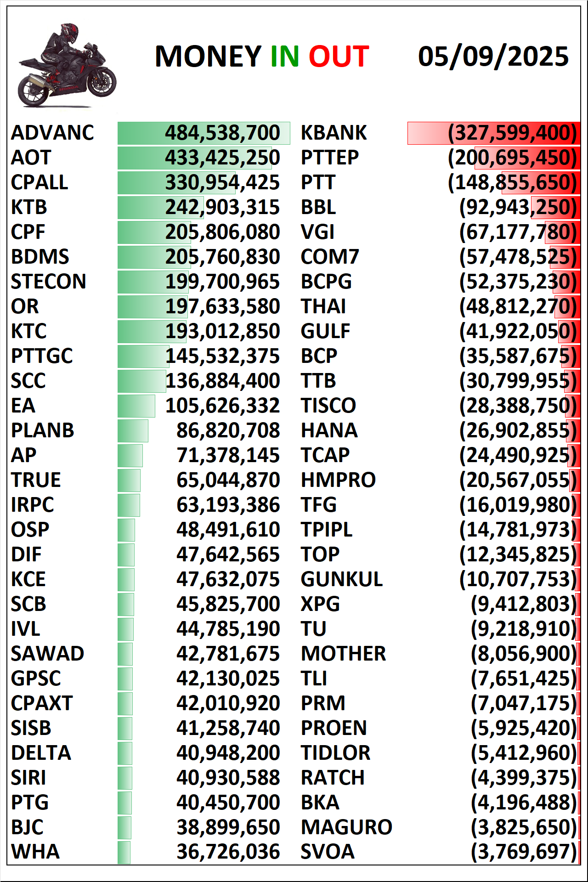Select the date 05/09/2025 in header

(493, 57)
